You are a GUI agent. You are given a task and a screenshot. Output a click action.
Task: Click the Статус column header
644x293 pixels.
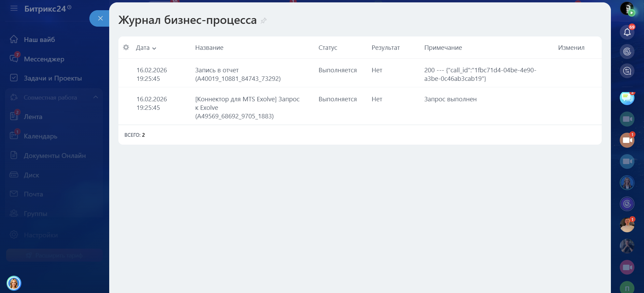[x=328, y=48]
